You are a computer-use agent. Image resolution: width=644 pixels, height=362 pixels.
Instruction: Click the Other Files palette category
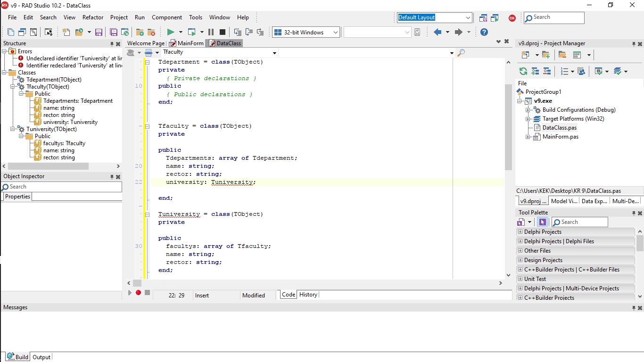[x=576, y=251]
